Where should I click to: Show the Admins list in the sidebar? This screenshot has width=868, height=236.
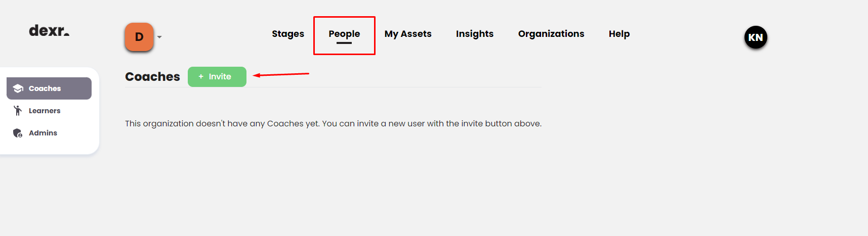click(x=43, y=133)
